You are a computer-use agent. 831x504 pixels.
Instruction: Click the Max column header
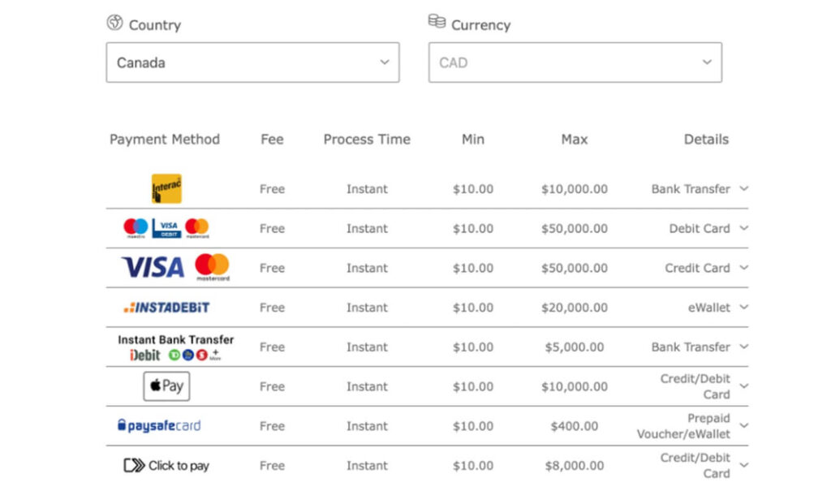575,140
